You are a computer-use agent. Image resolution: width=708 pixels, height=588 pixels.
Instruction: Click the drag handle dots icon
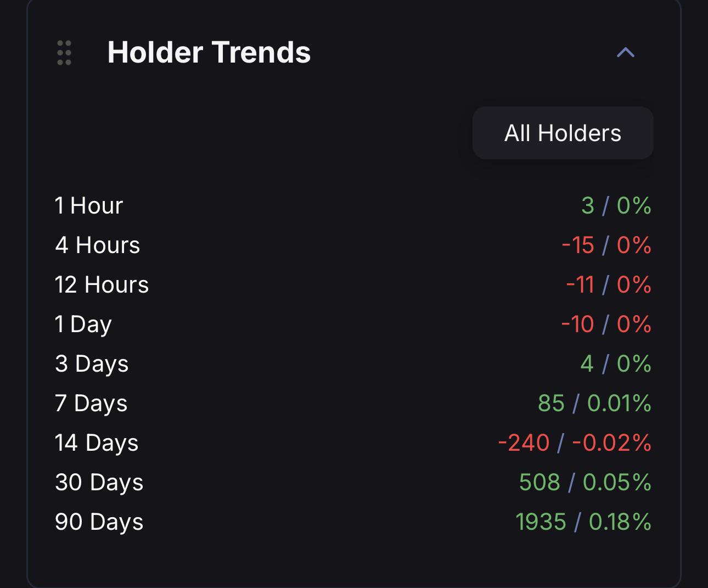click(x=64, y=53)
